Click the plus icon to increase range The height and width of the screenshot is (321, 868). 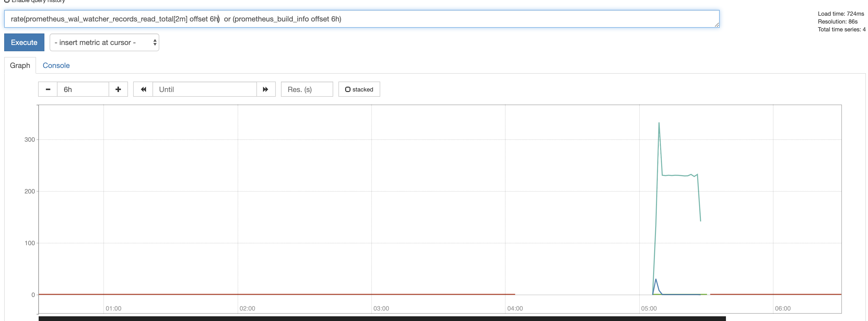pyautogui.click(x=118, y=89)
